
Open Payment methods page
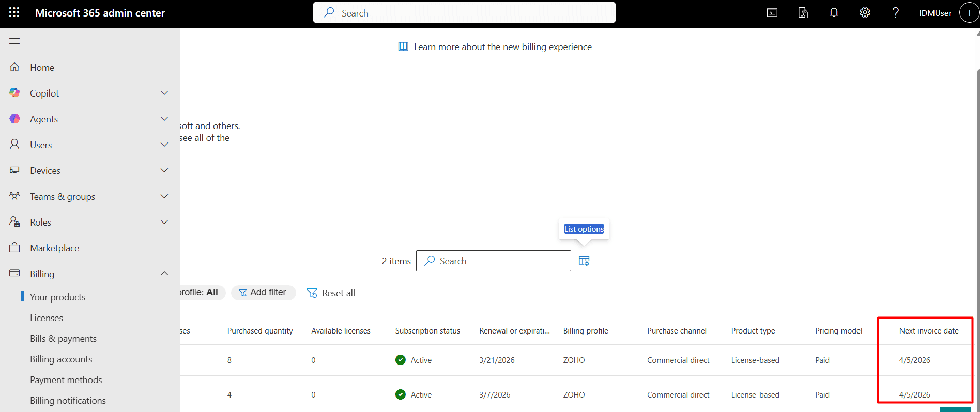pos(66,379)
